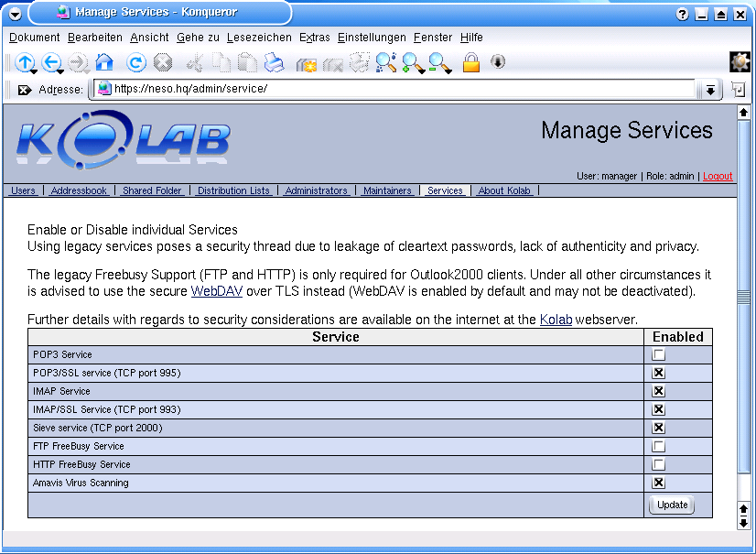Click the Print icon in the toolbar
Viewport: 756px width, 554px height.
274,62
